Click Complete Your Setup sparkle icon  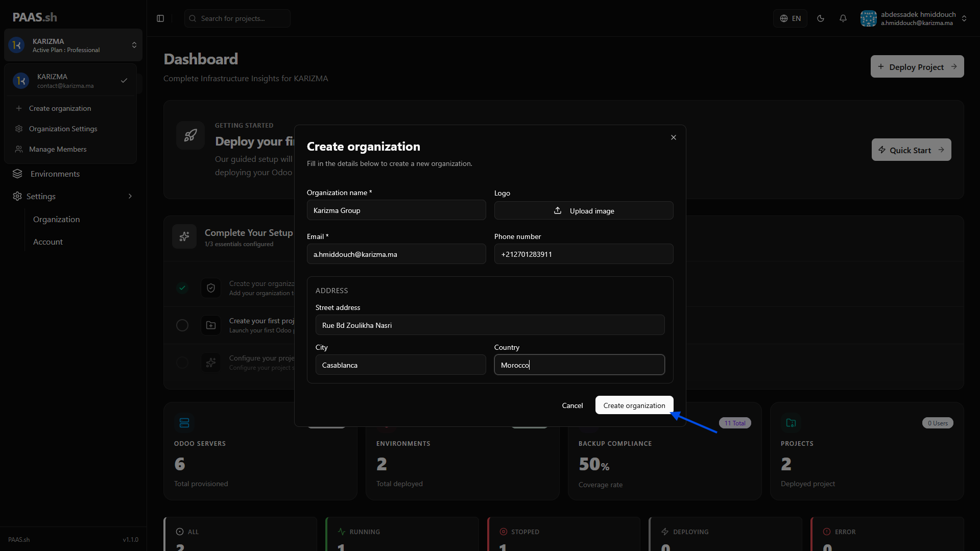pyautogui.click(x=184, y=236)
